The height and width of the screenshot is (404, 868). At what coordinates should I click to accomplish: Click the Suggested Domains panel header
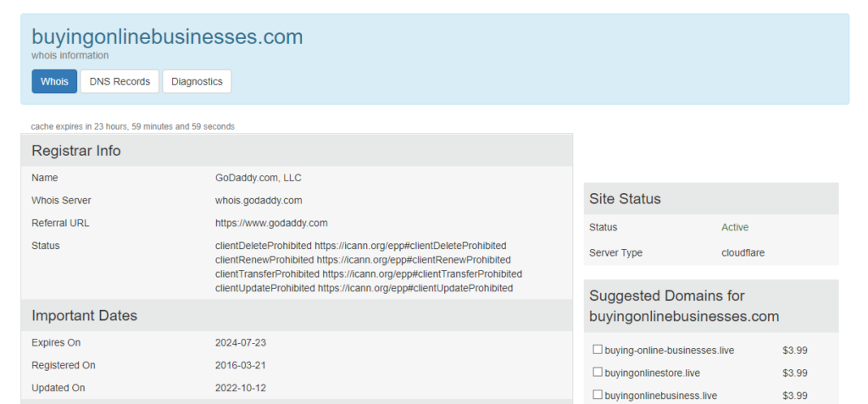point(711,306)
